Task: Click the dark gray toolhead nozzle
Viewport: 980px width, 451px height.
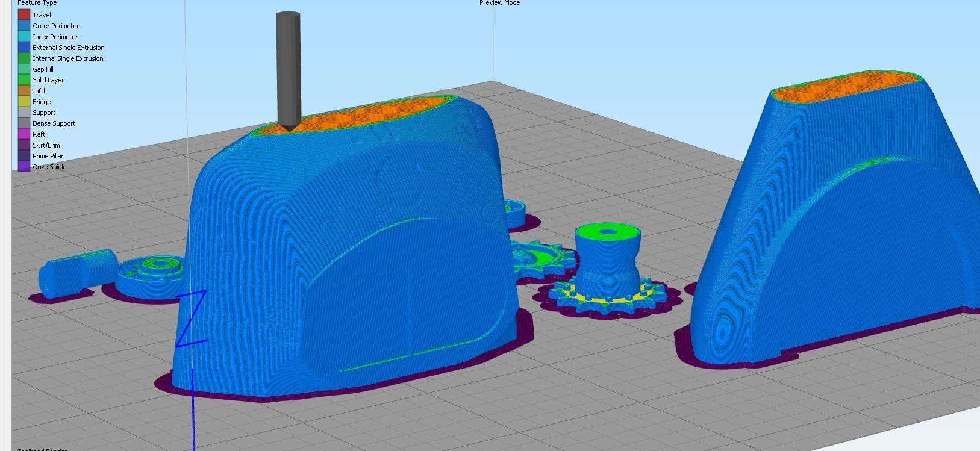Action: (x=288, y=72)
